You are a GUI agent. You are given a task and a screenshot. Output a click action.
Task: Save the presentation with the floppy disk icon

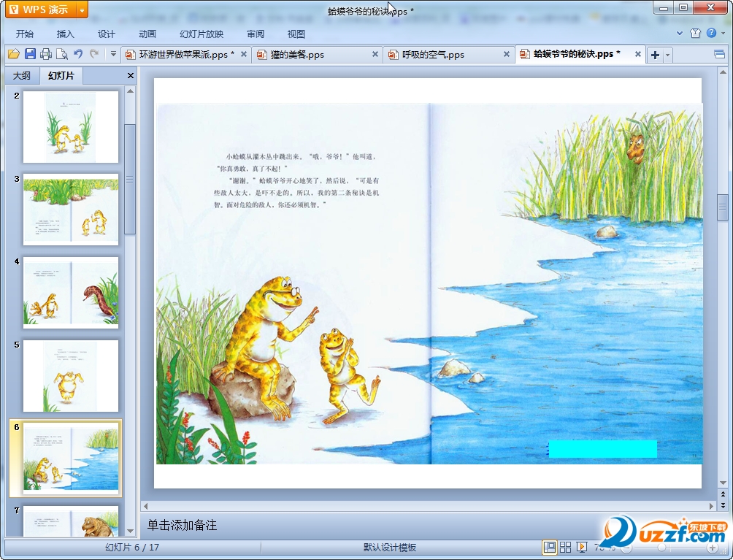(30, 54)
